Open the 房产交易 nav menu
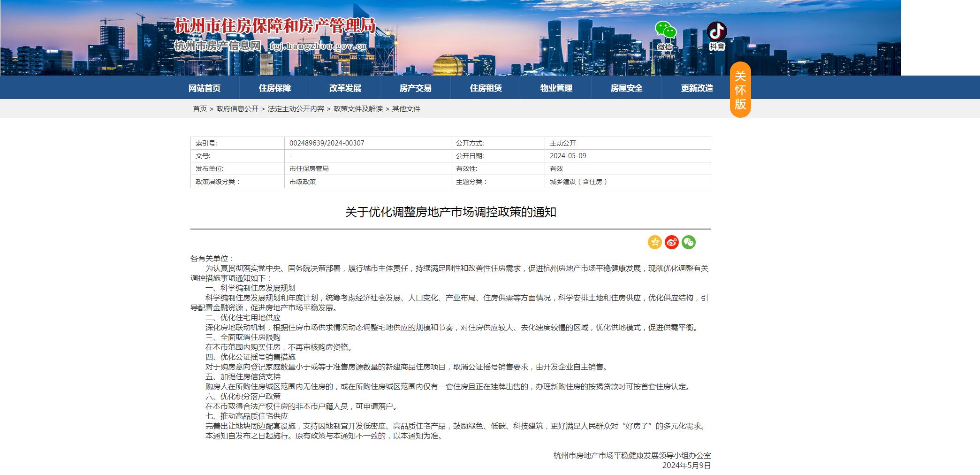The image size is (980, 475). coord(416,88)
